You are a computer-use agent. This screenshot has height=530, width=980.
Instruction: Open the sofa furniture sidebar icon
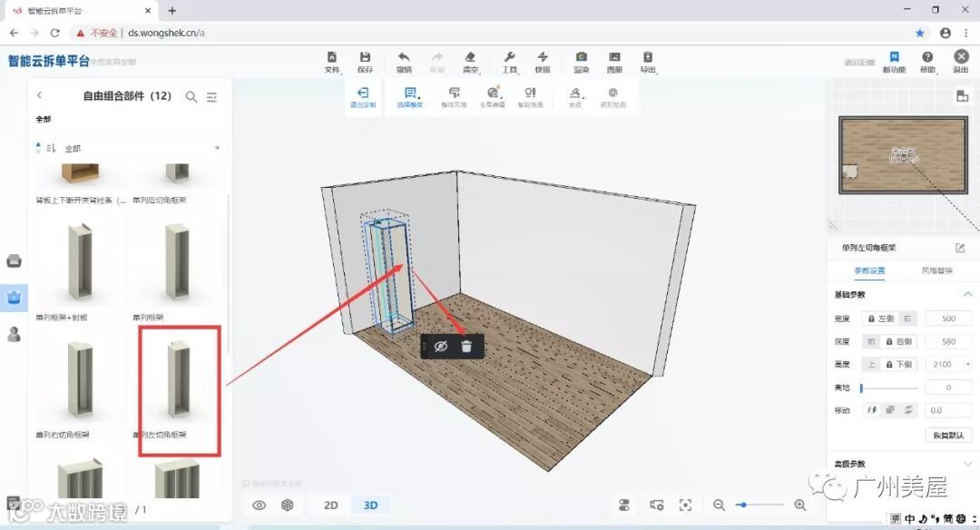14,261
